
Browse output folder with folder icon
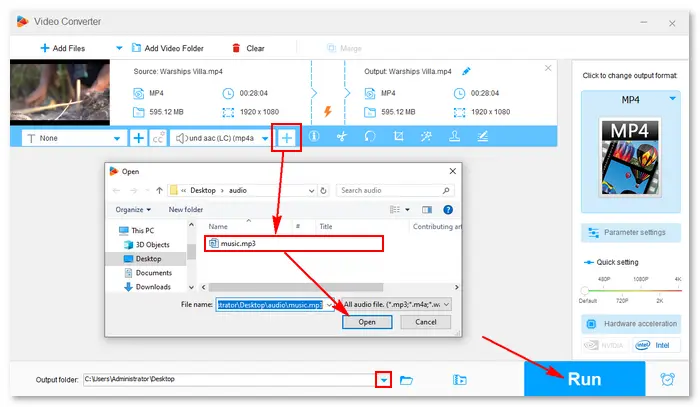pyautogui.click(x=406, y=380)
